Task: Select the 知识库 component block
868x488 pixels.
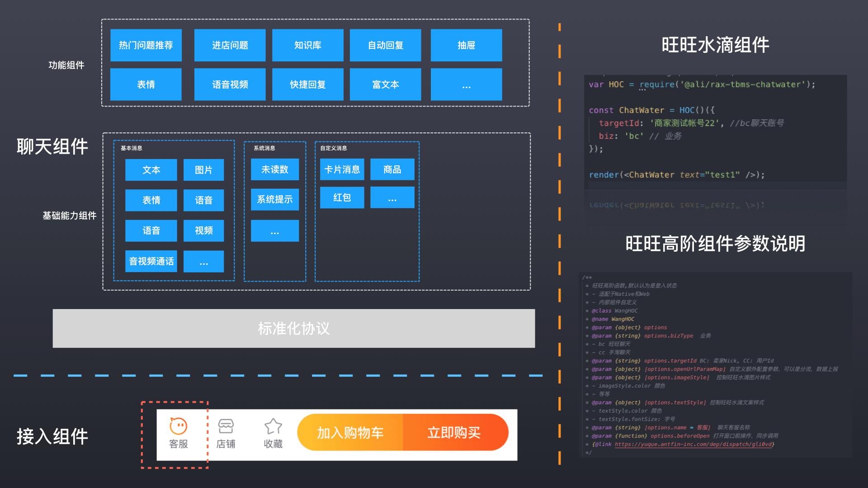Action: point(307,45)
